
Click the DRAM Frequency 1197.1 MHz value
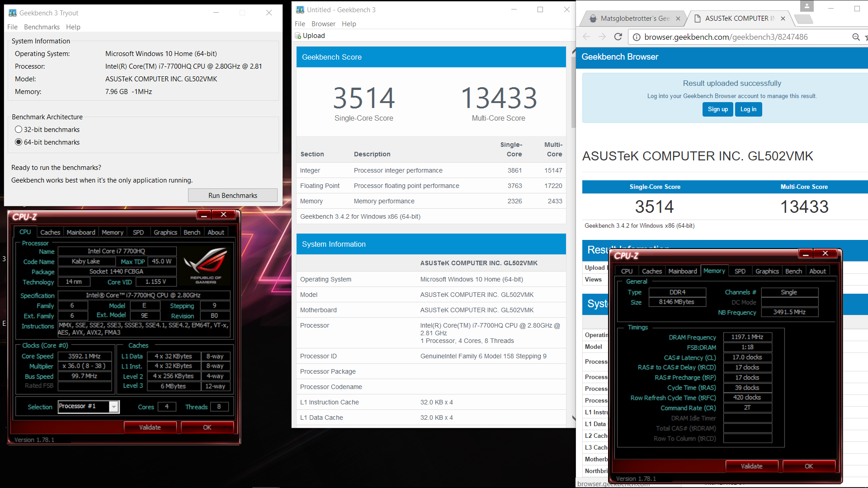click(747, 337)
